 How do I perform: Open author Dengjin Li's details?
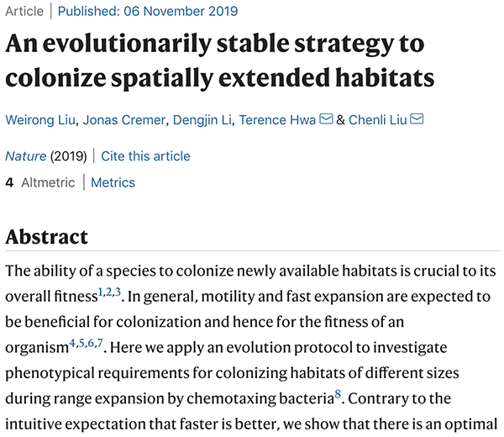coord(201,120)
